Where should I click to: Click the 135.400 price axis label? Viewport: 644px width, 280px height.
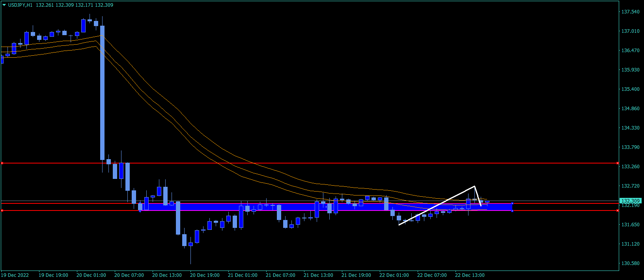pyautogui.click(x=630, y=89)
